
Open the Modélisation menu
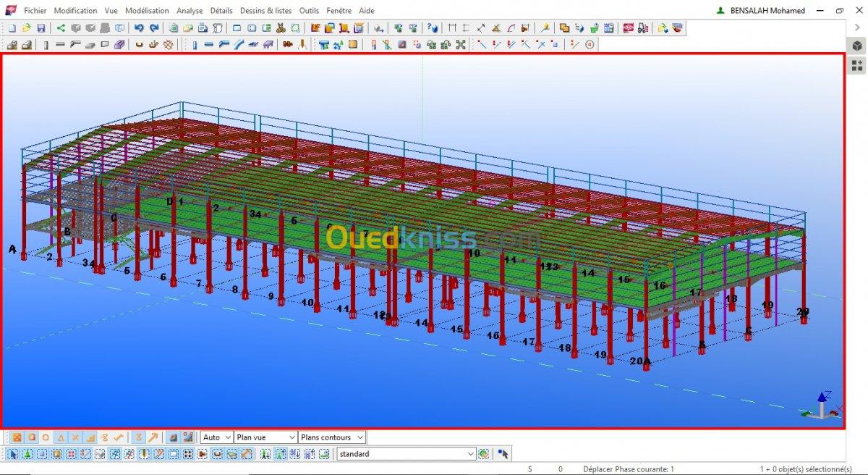(x=147, y=11)
